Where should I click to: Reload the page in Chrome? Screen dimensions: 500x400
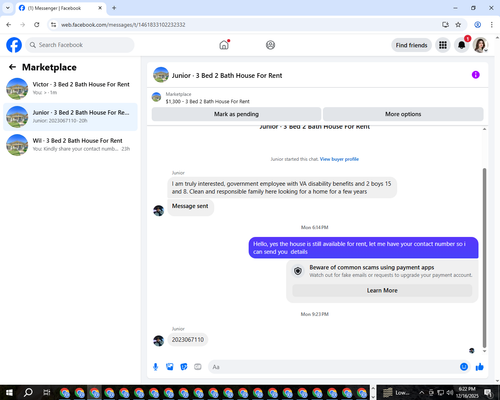tap(37, 25)
